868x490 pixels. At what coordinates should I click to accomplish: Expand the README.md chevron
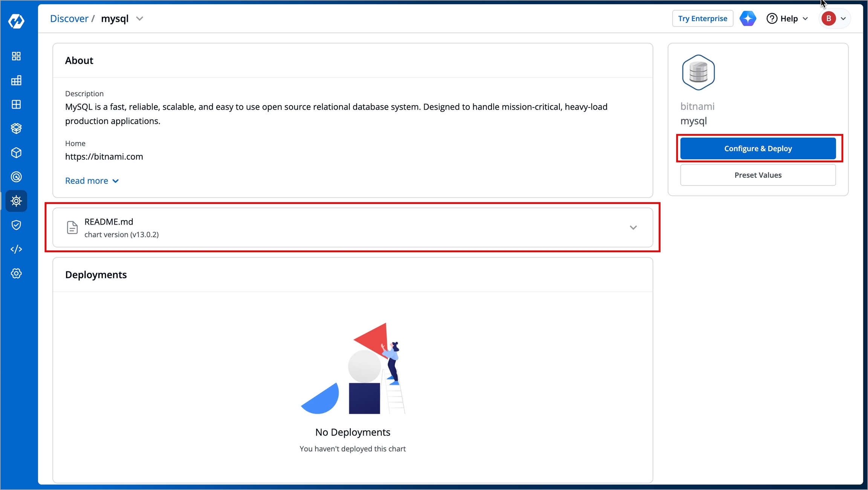click(633, 228)
